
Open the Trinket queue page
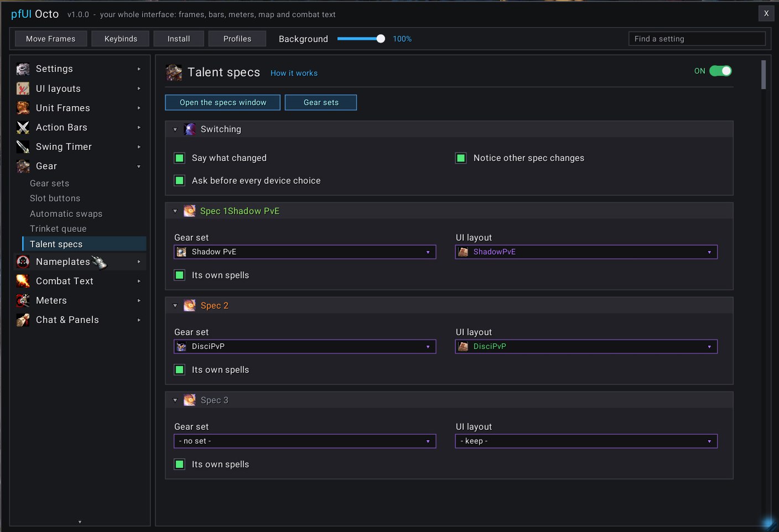click(x=58, y=229)
